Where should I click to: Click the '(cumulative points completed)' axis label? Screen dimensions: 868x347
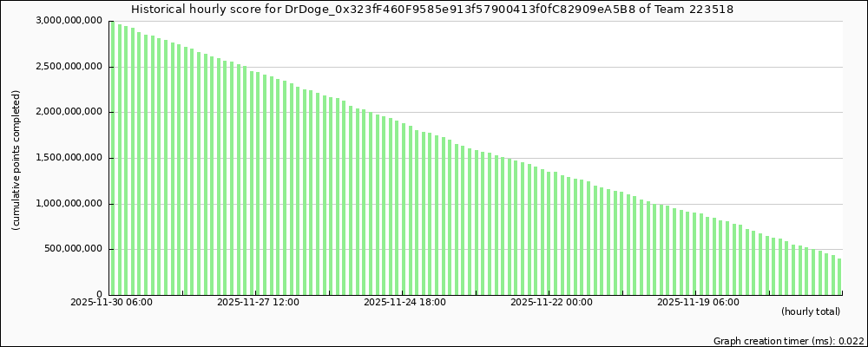coord(16,160)
